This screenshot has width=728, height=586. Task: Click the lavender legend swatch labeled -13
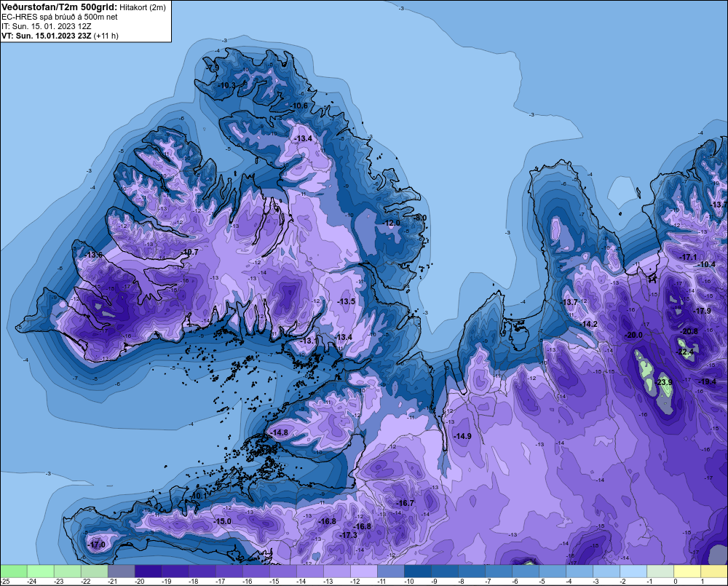(336, 571)
